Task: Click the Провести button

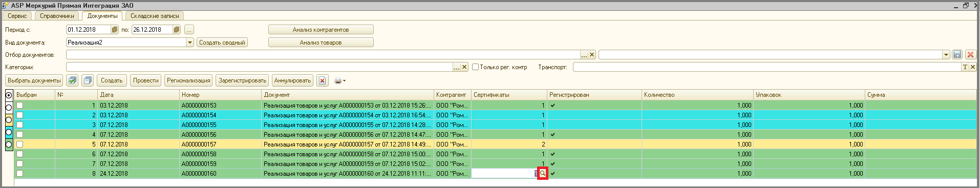Action: coord(146,80)
